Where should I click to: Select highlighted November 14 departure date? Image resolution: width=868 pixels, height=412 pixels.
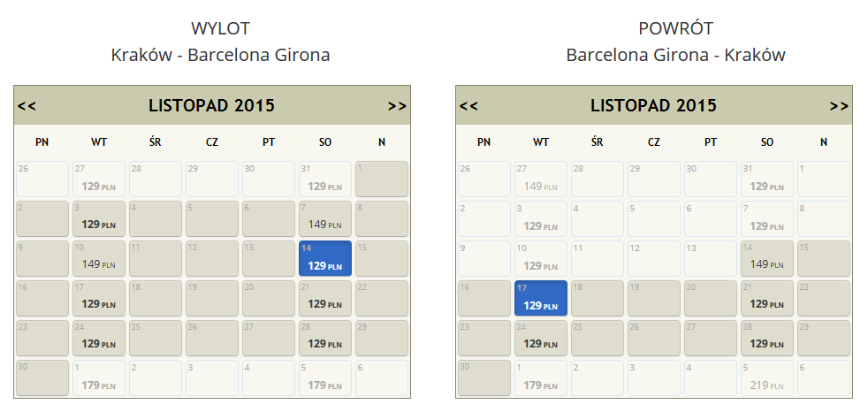tap(325, 259)
